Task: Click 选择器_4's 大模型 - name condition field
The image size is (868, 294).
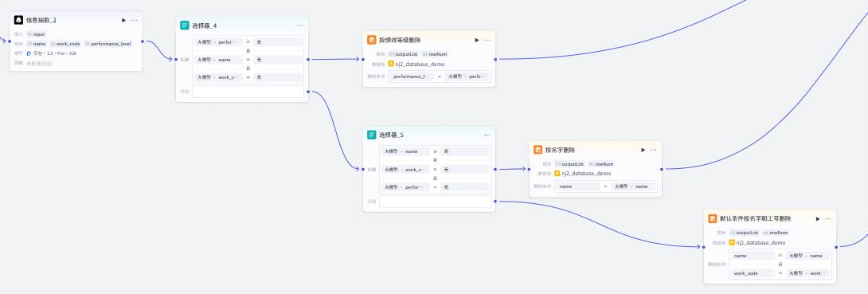Action: [x=218, y=59]
